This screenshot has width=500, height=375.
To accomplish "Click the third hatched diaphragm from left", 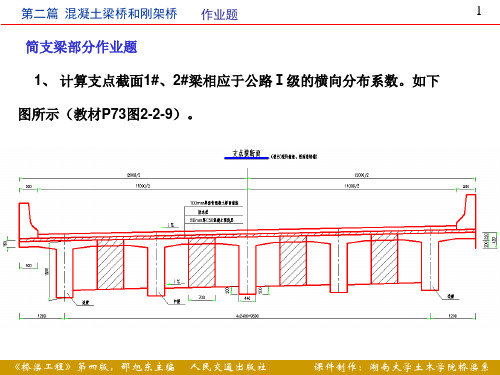I will tap(293, 260).
